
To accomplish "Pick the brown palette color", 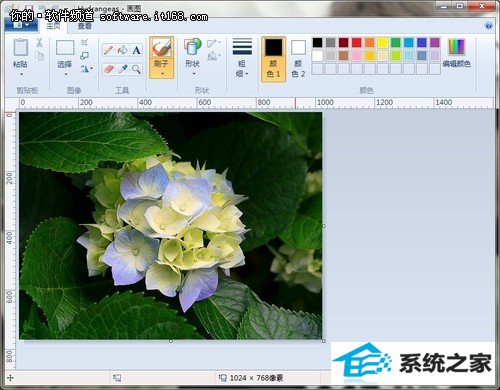I will pyautogui.click(x=343, y=55).
